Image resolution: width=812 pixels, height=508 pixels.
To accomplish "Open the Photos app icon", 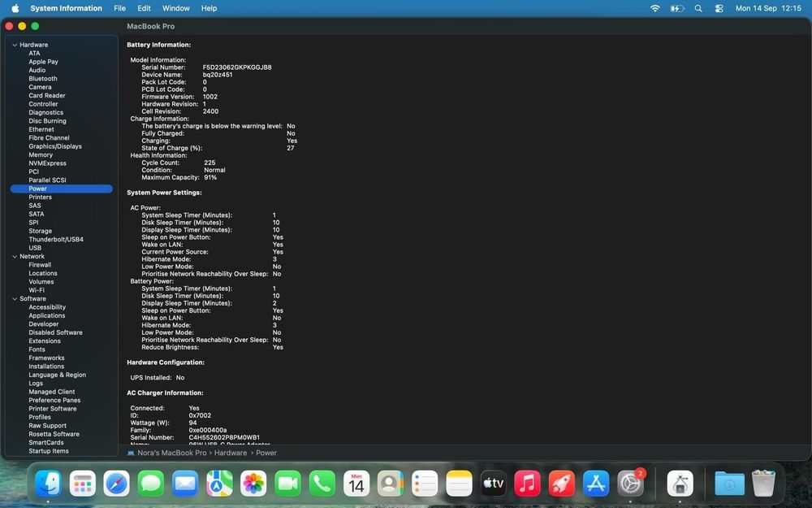I will [x=253, y=483].
